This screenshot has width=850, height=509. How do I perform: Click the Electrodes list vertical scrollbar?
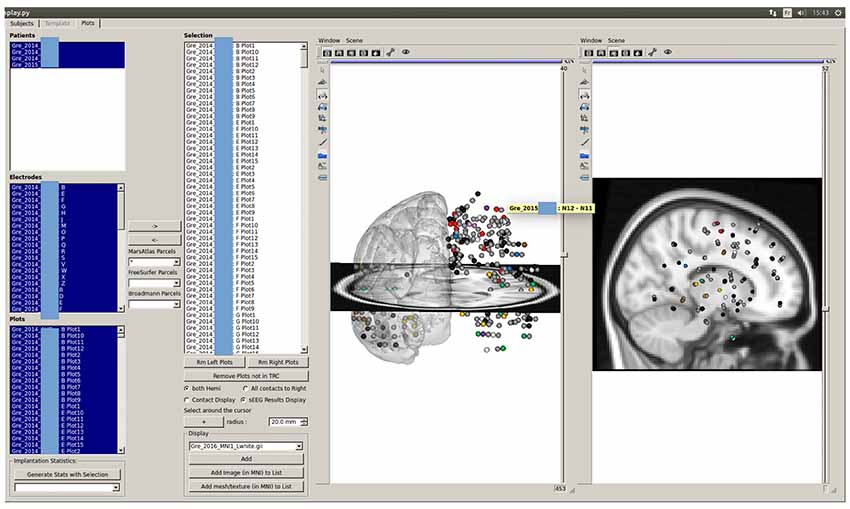point(120,248)
